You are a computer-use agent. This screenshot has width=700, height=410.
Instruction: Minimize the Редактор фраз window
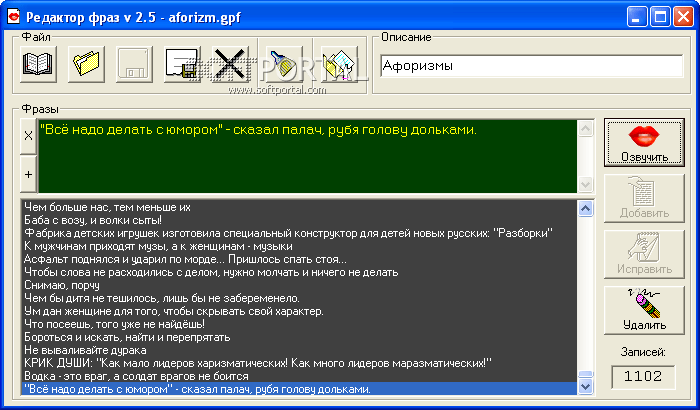point(637,17)
